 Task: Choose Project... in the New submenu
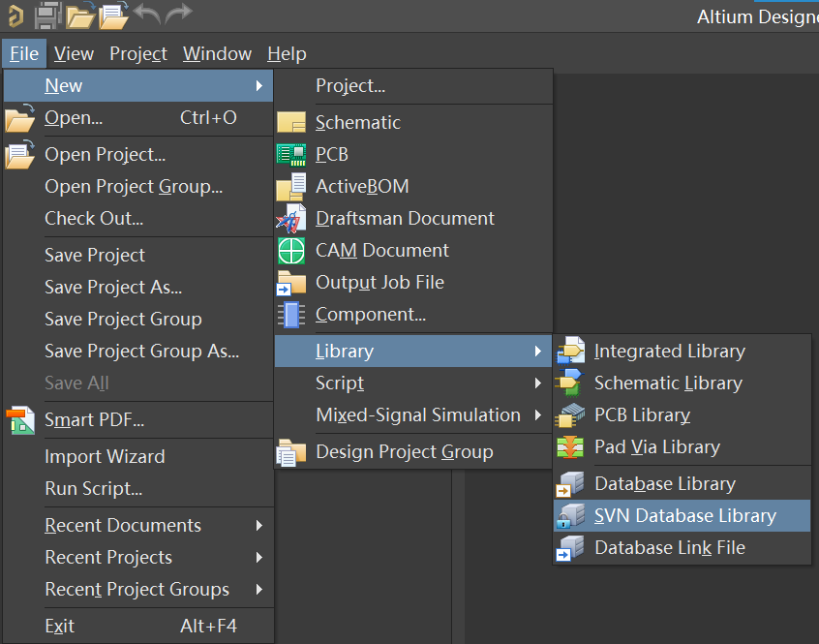point(413,85)
